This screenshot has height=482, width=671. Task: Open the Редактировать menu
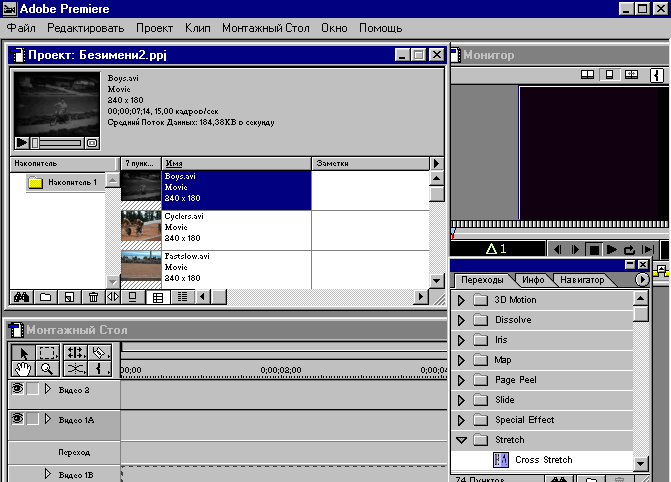(86, 28)
